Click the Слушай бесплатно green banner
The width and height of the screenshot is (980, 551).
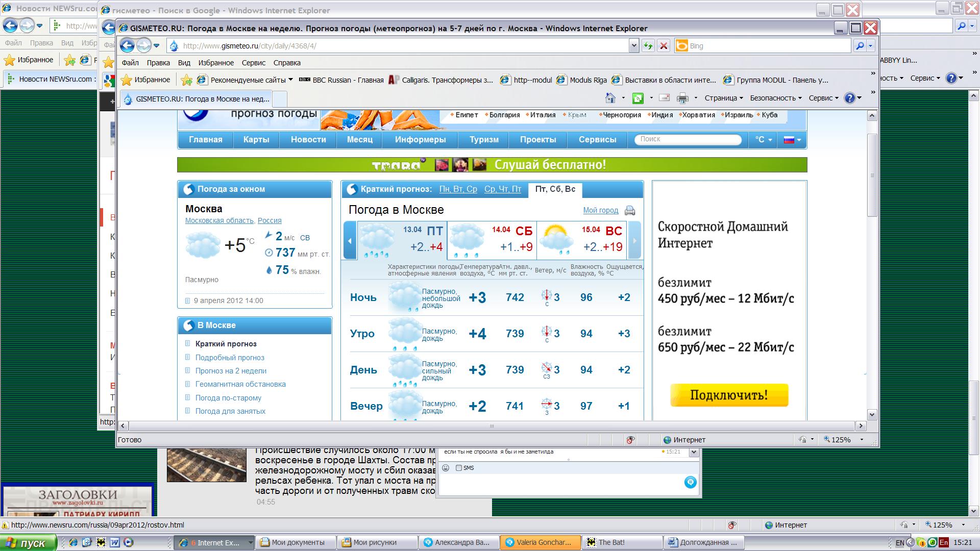coord(492,165)
